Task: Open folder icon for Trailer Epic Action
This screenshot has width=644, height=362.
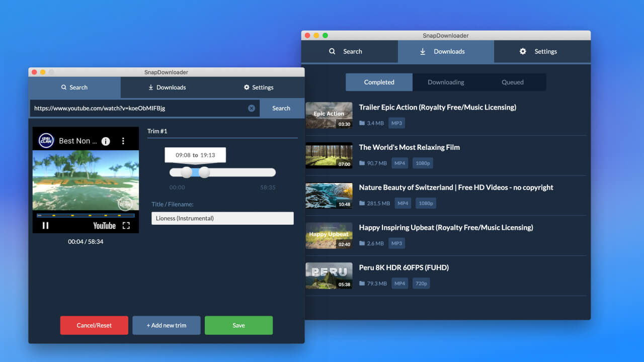Action: [x=362, y=123]
